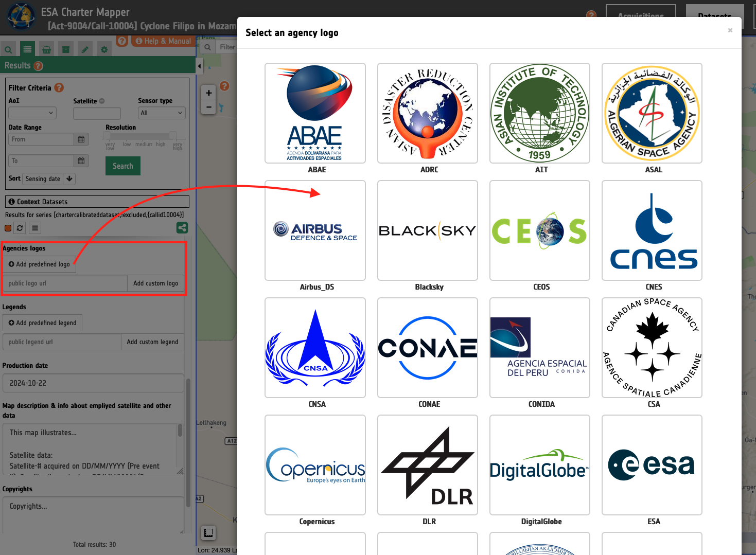This screenshot has width=756, height=555.
Task: Click the To date field
Action: [41, 161]
